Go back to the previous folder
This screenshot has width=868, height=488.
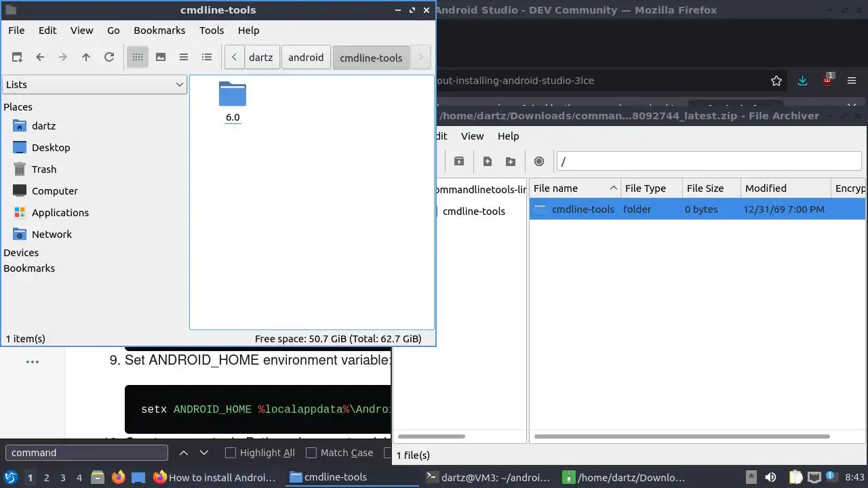40,58
